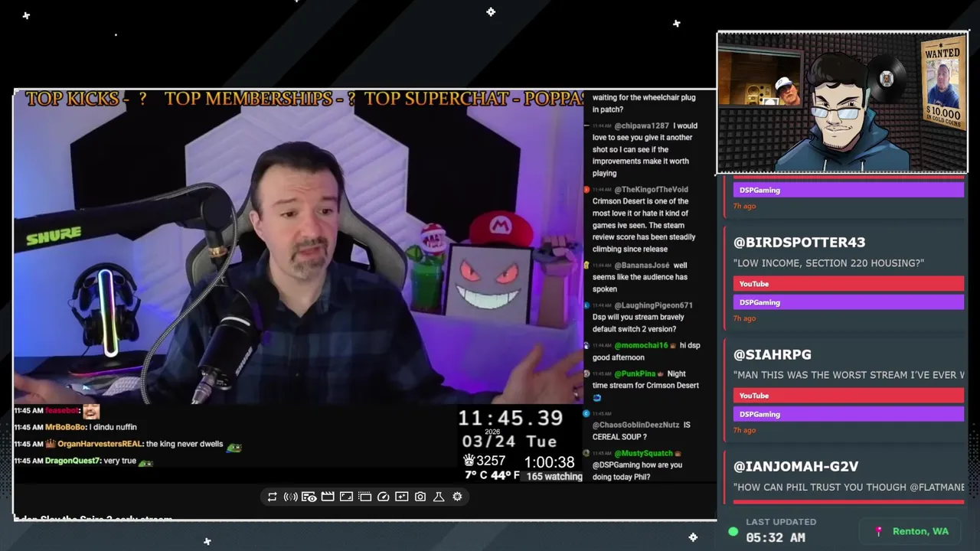Viewport: 980px width, 551px height.
Task: Click @ChaosGoblinDeezNutz username in chat
Action: [x=635, y=425]
